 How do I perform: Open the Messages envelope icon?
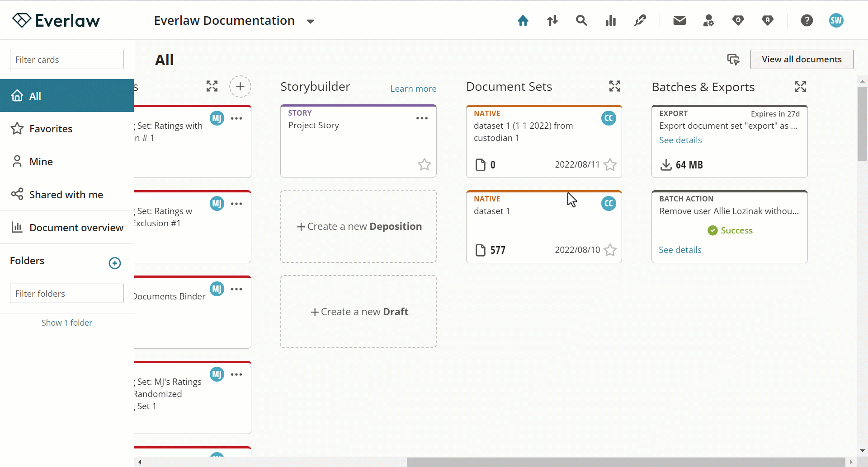(679, 20)
